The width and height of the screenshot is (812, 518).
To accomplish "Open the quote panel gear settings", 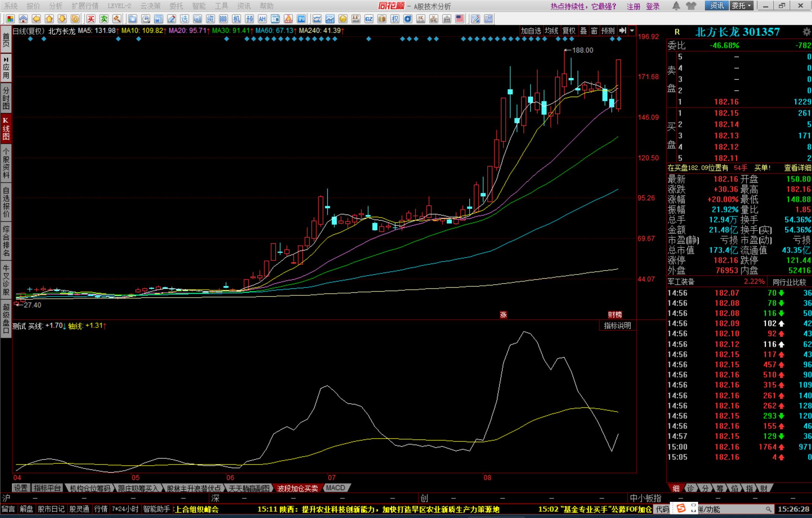I will pyautogui.click(x=806, y=32).
